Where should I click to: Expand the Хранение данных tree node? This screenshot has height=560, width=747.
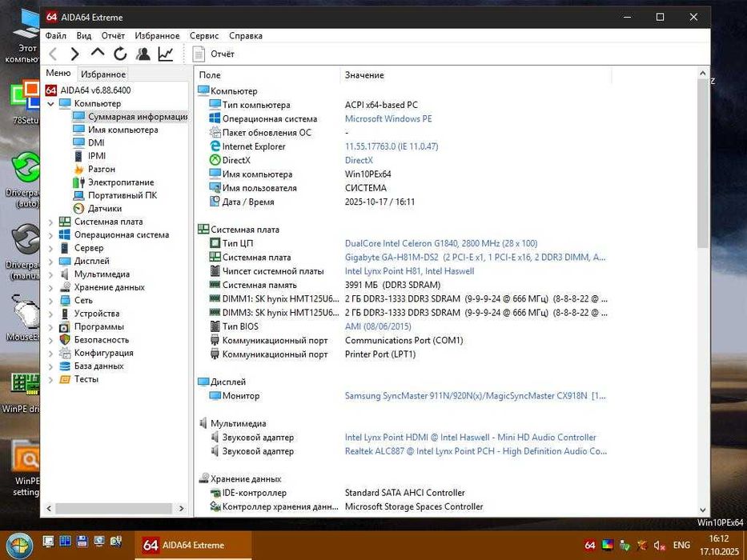(51, 288)
